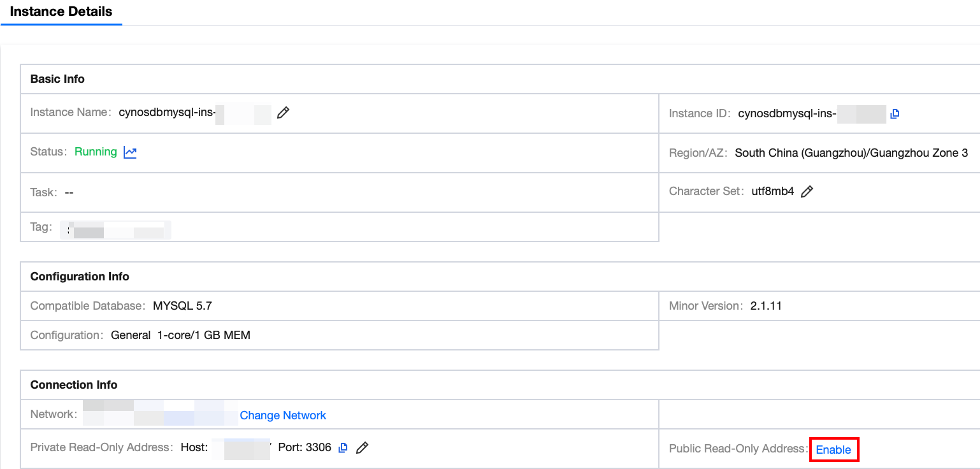Click the Running status text
The width and height of the screenshot is (980, 469).
click(96, 152)
